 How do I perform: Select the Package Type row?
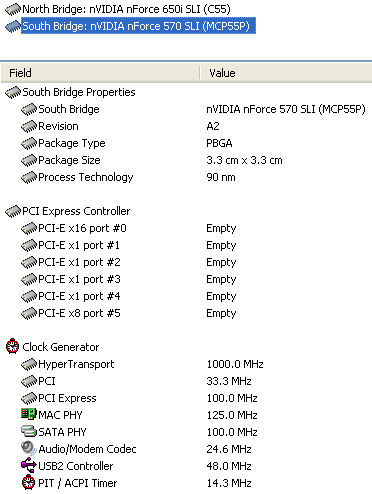[x=186, y=143]
